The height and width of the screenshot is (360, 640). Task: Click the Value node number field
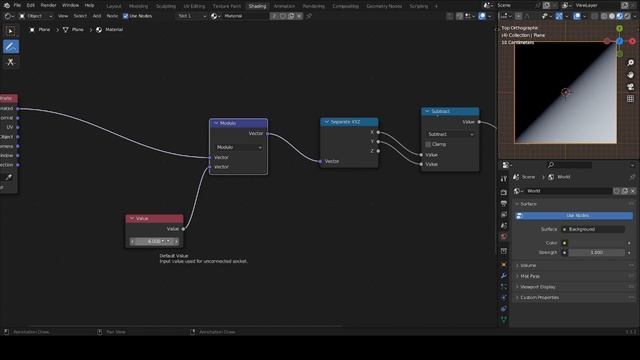point(154,242)
